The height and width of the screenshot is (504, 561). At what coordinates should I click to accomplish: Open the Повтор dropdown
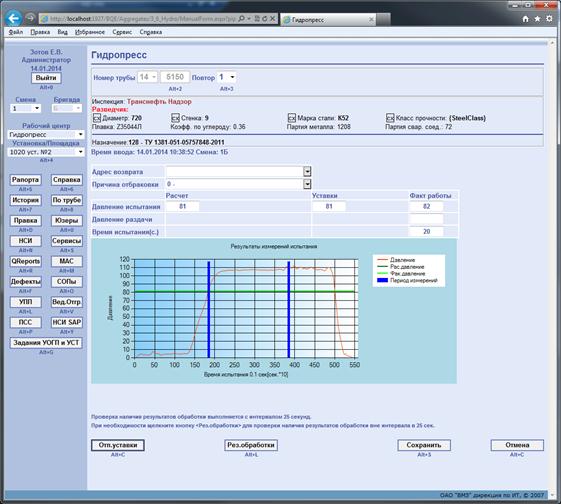tap(227, 77)
